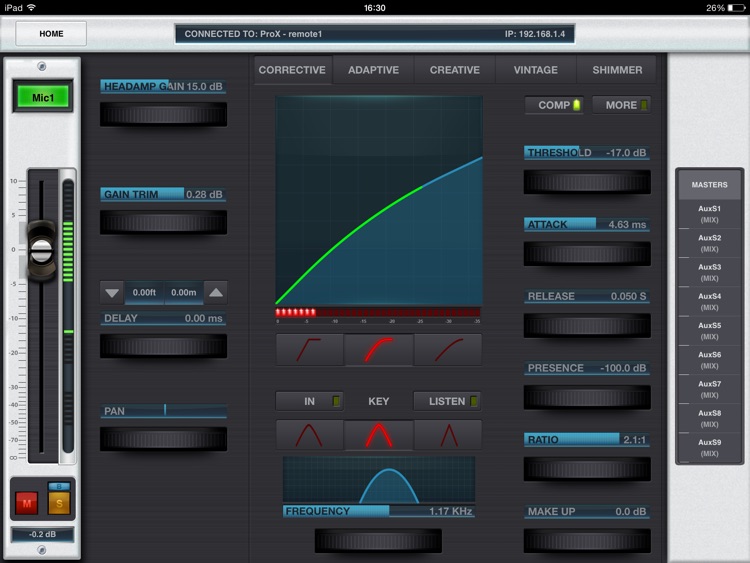Image resolution: width=750 pixels, height=563 pixels.
Task: Tap the Mic1 channel fader knob
Action: point(42,250)
